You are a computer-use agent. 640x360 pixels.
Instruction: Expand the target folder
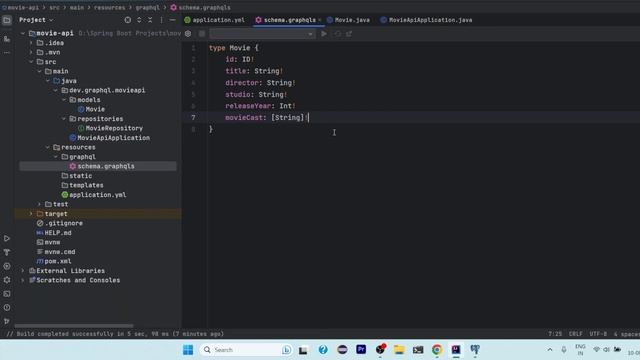(x=31, y=214)
